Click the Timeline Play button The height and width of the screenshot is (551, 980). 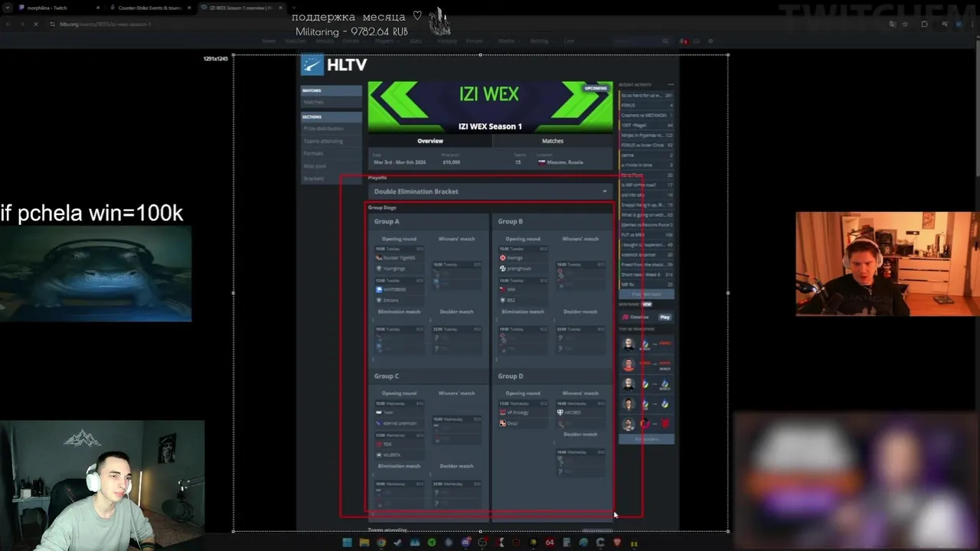click(x=665, y=317)
